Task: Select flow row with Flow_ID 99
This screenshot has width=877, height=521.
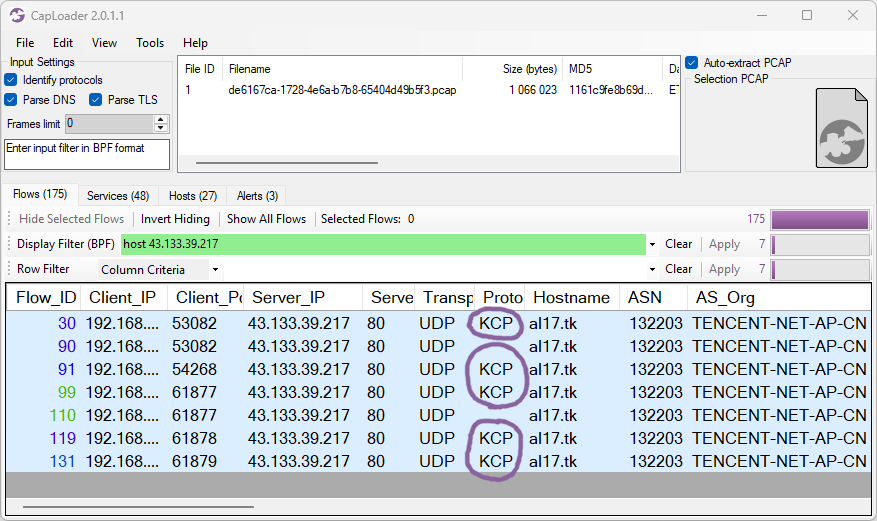Action: 438,392
